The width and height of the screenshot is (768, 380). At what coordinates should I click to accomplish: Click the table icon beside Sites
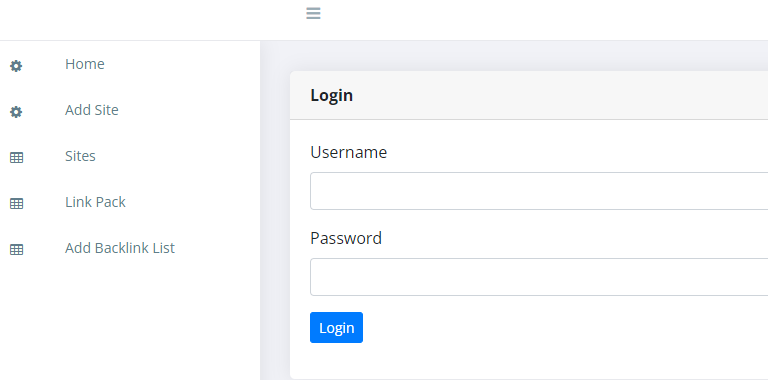17,158
